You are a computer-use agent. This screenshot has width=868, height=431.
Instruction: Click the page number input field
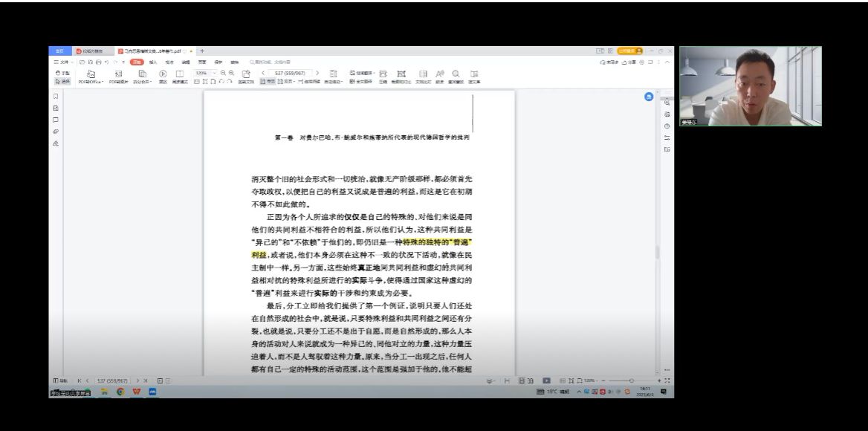click(x=288, y=73)
